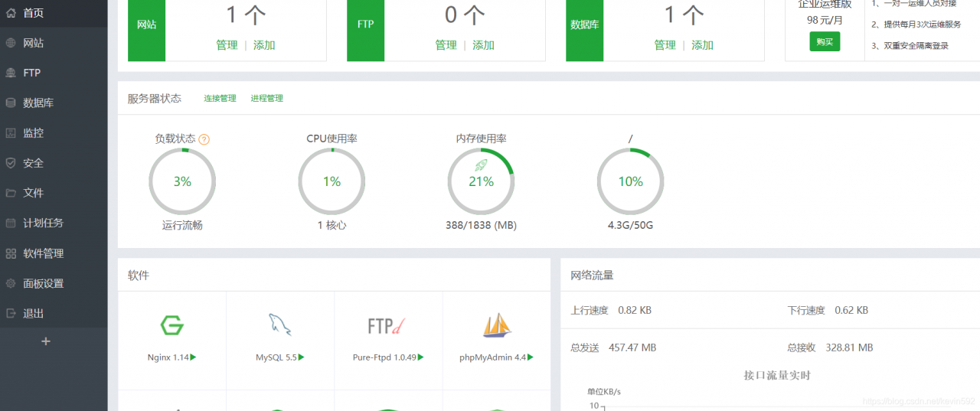Click the 328.81 MB total received value

pos(849,347)
